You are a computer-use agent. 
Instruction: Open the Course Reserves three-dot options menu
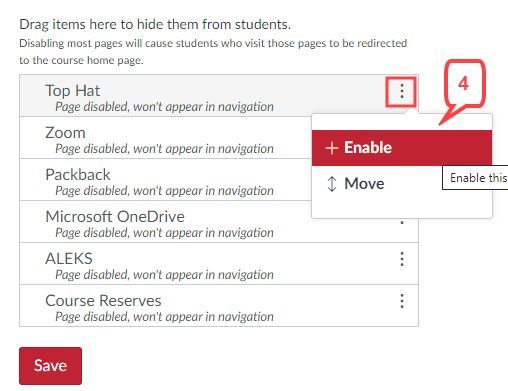pyautogui.click(x=402, y=301)
